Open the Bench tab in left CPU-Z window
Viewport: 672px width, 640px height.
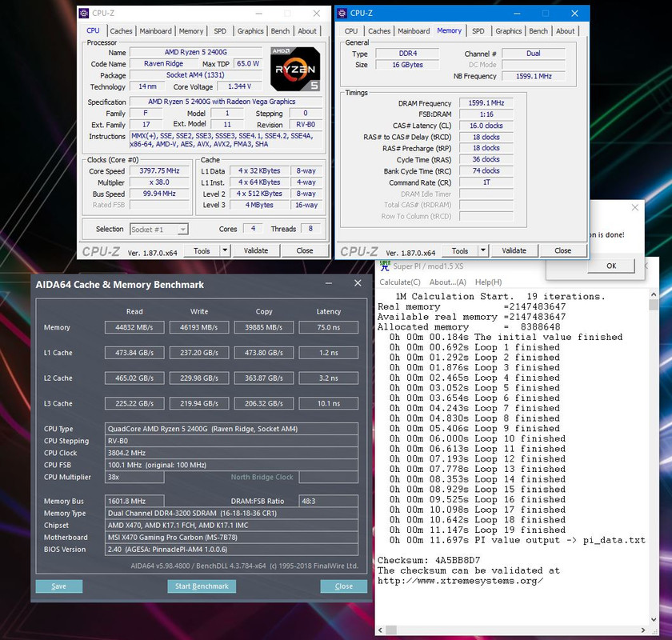pyautogui.click(x=280, y=31)
